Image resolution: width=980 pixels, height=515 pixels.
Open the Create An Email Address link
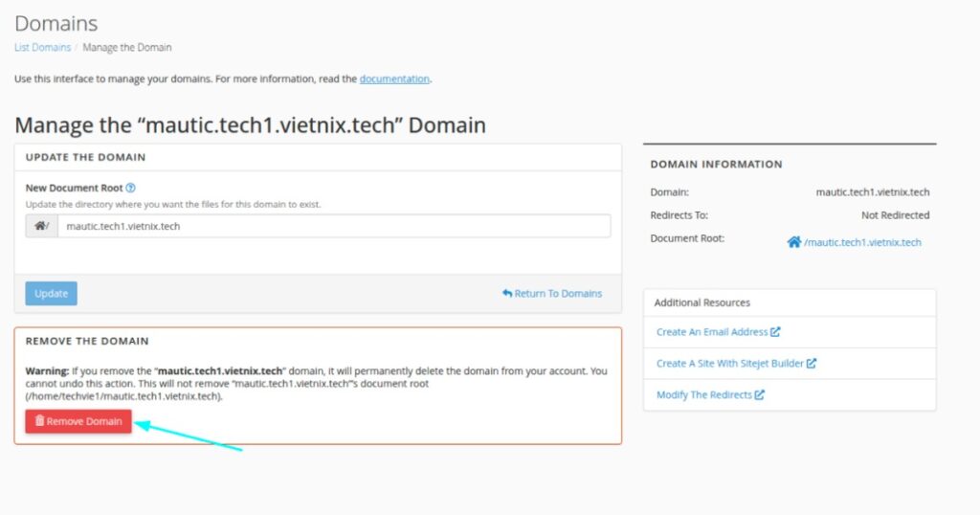point(712,332)
